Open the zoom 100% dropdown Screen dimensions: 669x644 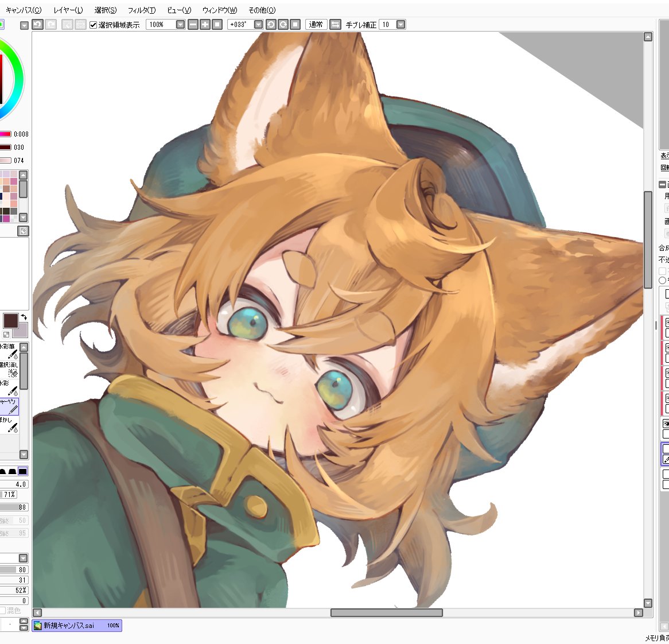[181, 25]
